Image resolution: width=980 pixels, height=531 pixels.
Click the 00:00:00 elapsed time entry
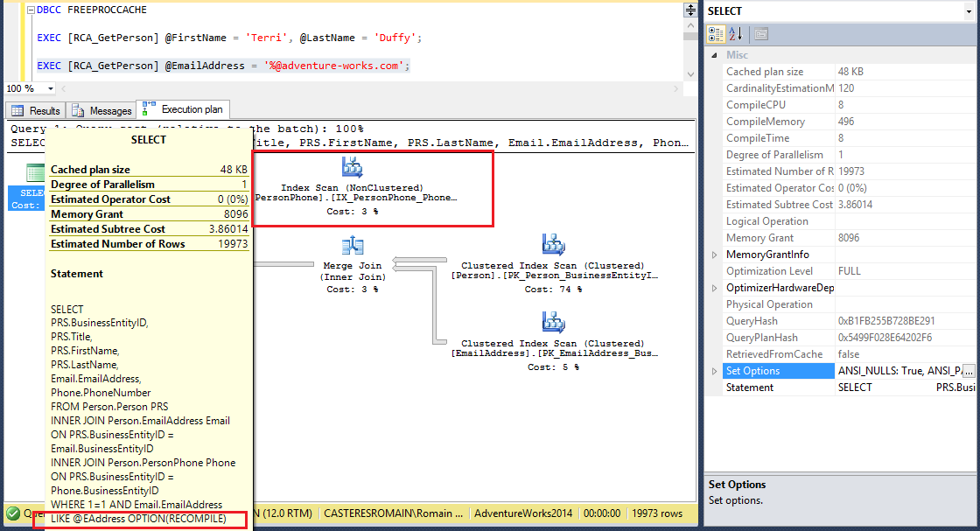[602, 514]
